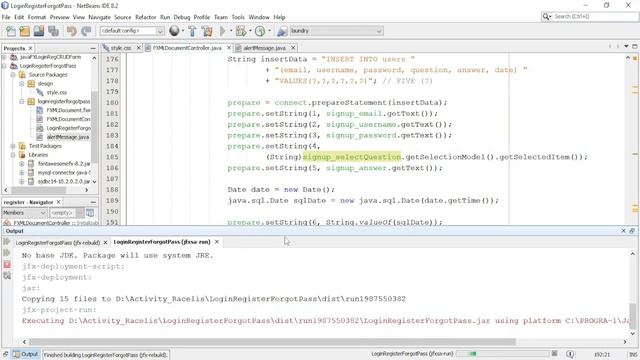Click line number 188 in the gutter
This screenshot has height=360, width=640.
[112, 190]
